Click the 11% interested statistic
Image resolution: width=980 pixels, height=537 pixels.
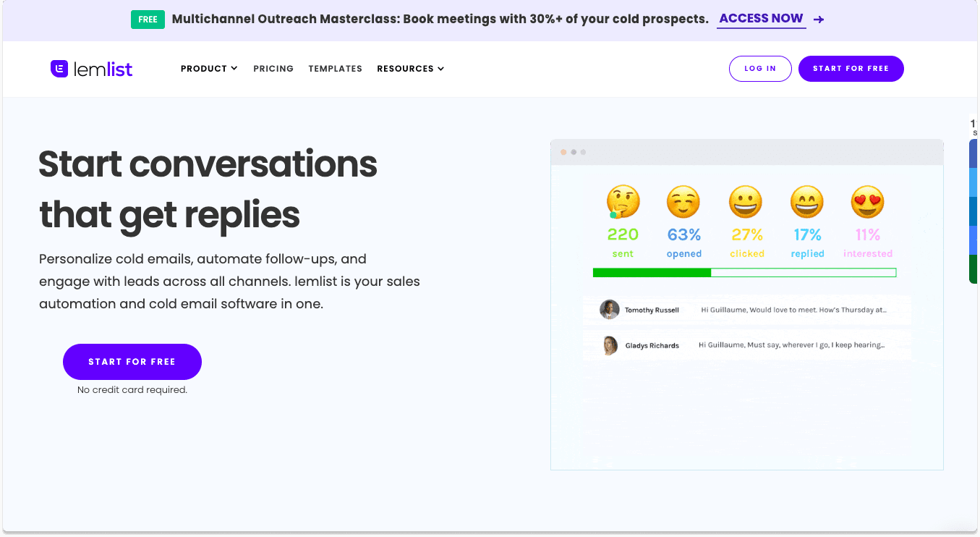(868, 243)
